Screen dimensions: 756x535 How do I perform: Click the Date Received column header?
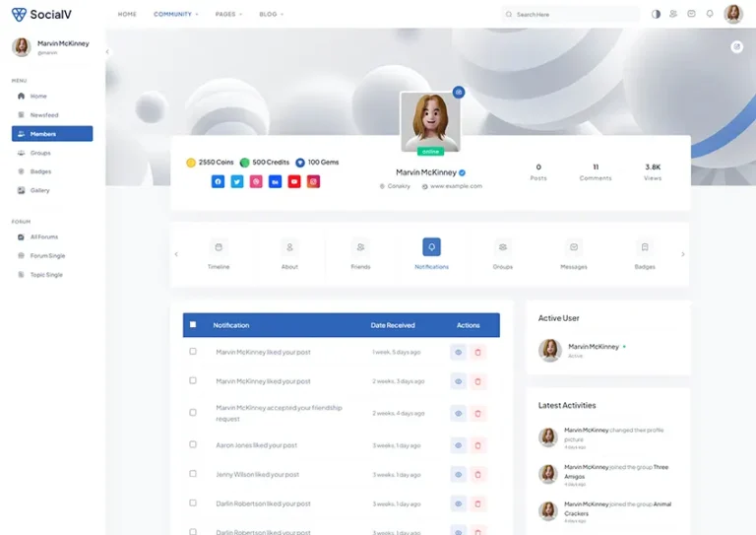coord(393,325)
